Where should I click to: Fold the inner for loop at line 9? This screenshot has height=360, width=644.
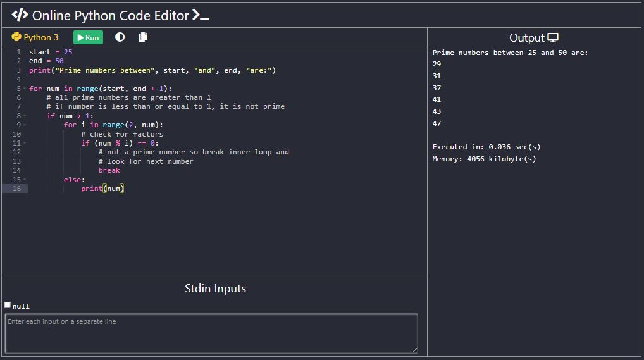(25, 125)
